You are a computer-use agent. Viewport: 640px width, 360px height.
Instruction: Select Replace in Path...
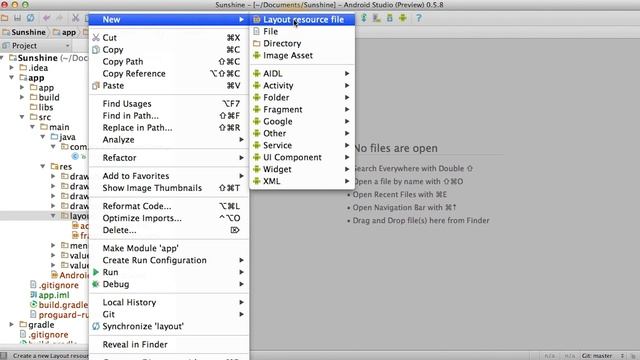[x=169, y=127]
